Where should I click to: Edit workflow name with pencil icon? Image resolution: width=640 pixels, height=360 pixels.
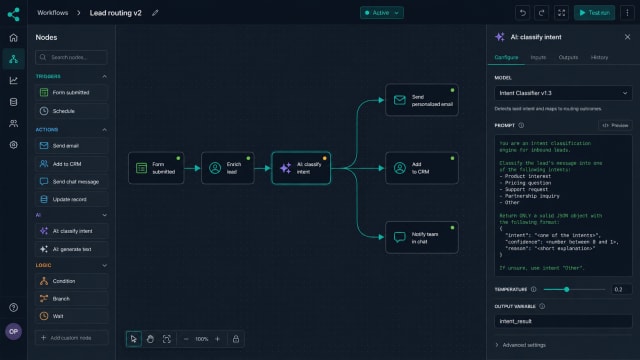click(x=155, y=13)
